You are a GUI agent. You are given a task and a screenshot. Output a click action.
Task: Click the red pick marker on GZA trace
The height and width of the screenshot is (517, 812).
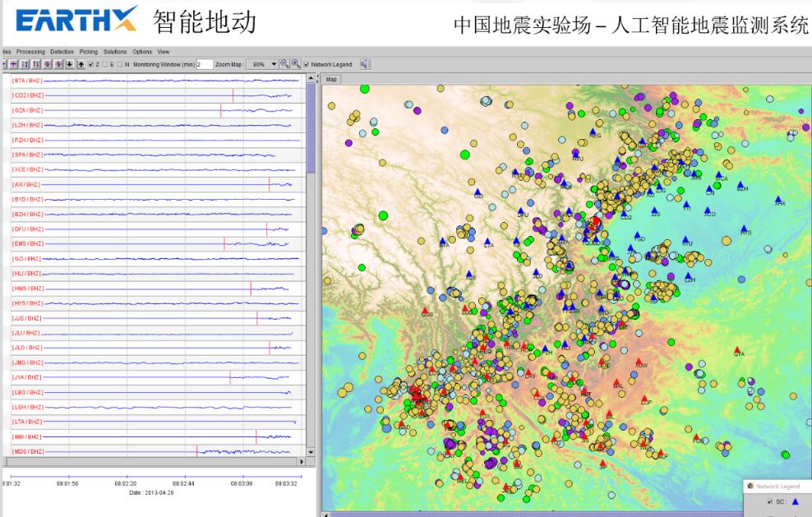point(221,110)
